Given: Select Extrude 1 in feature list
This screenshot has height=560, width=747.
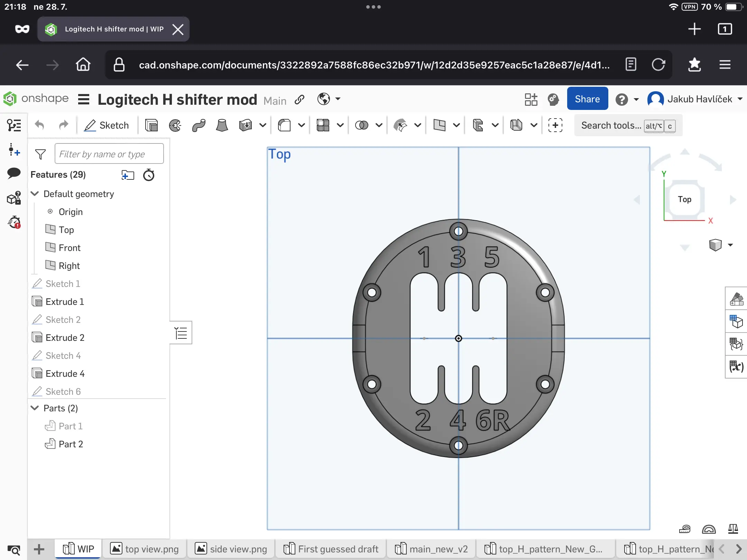Looking at the screenshot, I should click(x=65, y=301).
